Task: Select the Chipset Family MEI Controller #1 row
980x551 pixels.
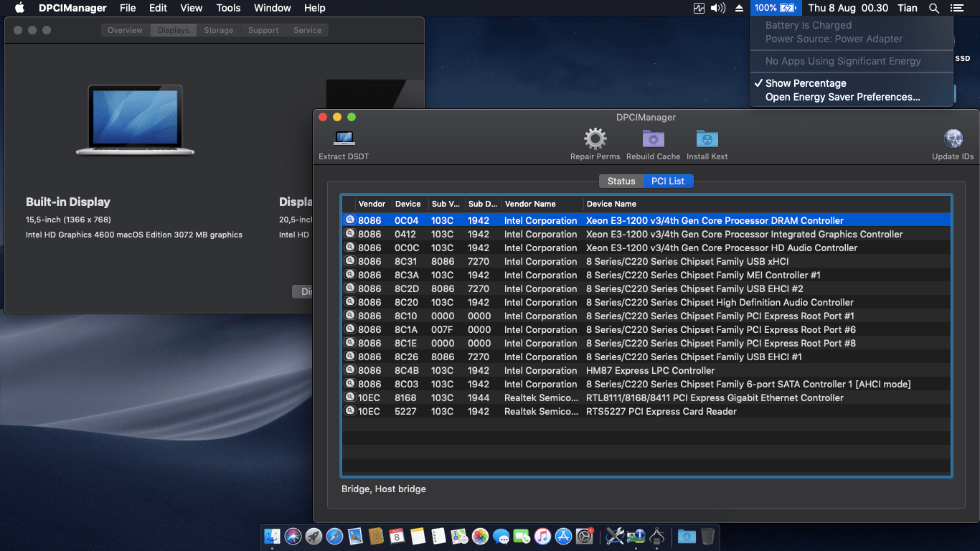Action: (x=646, y=275)
